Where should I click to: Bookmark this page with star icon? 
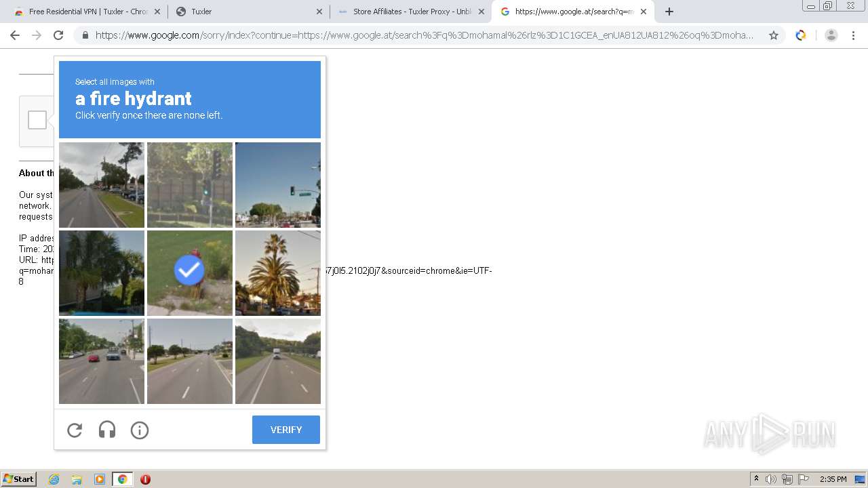[x=774, y=35]
